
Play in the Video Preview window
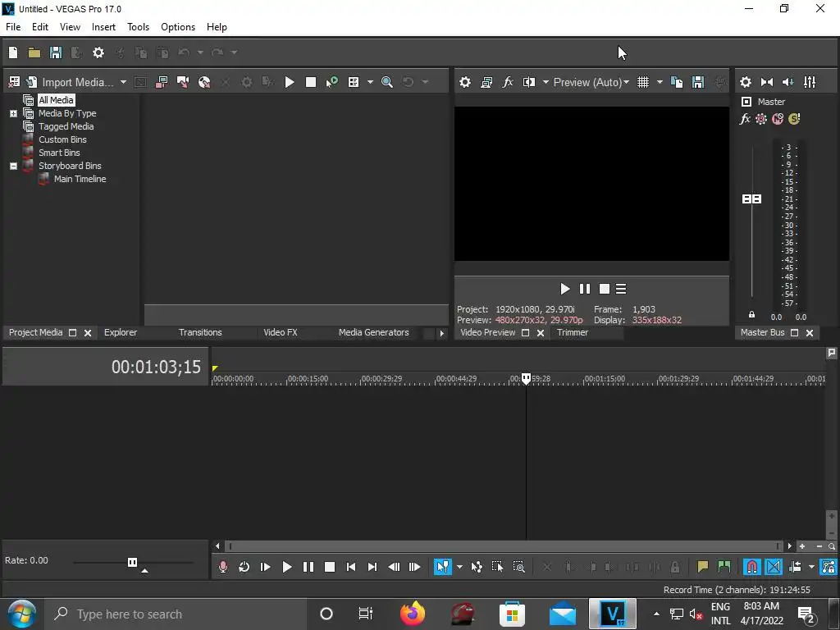coord(564,290)
